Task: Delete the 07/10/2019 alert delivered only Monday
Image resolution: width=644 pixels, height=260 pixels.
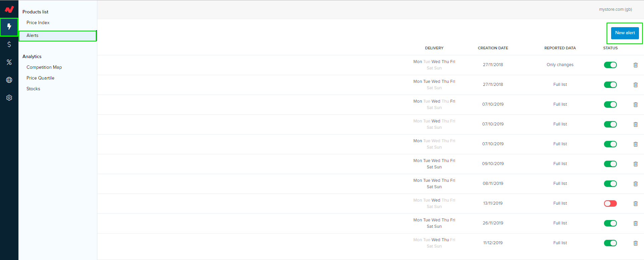Action: pos(636,144)
